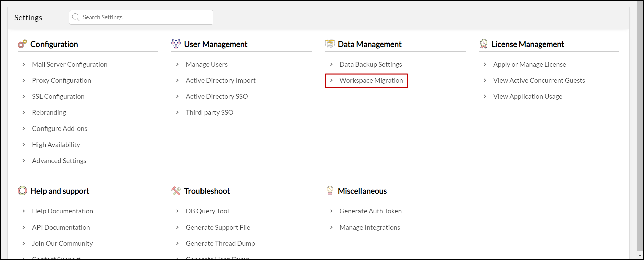Image resolution: width=644 pixels, height=260 pixels.
Task: Click the Miscellaneous lightbulb icon
Action: click(330, 191)
